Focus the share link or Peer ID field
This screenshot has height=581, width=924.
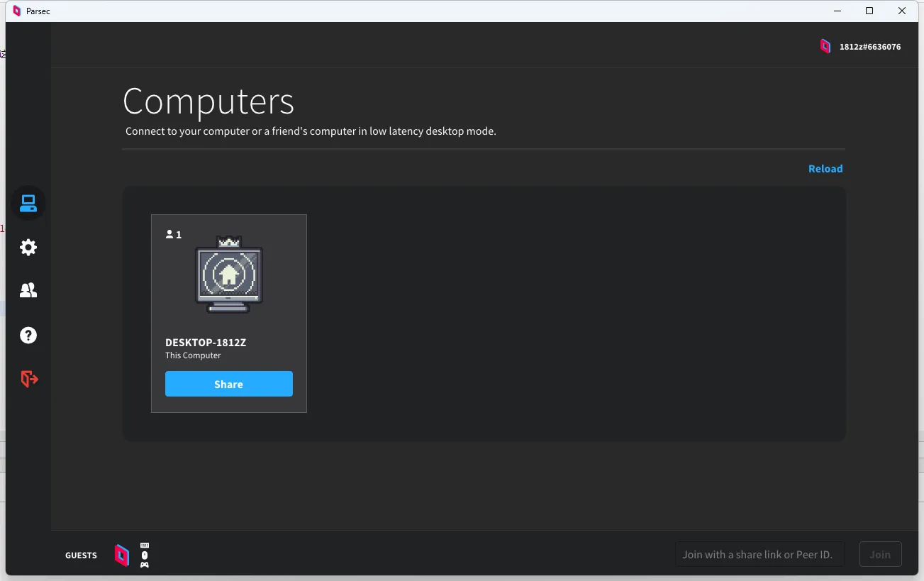[x=760, y=554]
